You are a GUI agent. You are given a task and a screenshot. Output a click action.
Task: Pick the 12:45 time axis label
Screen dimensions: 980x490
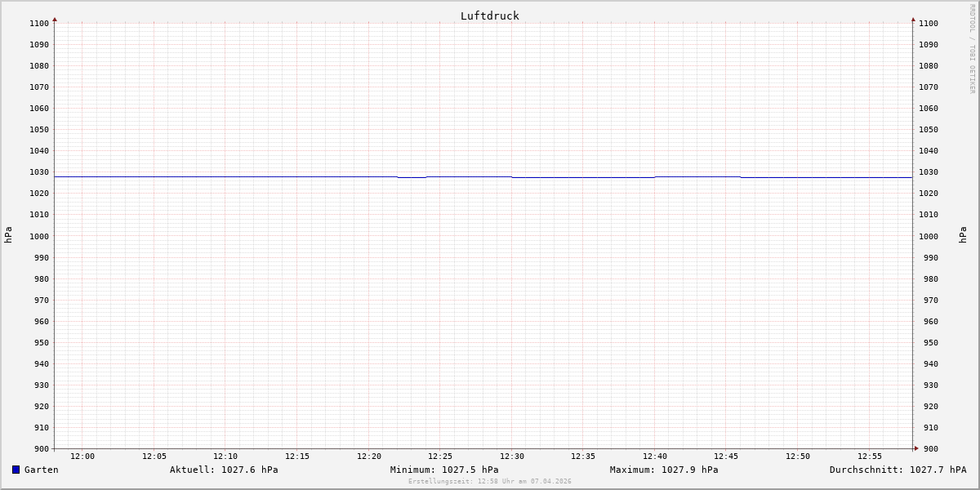[x=727, y=457]
